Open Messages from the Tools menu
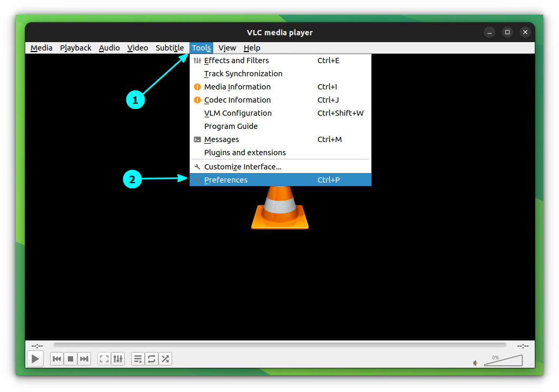559x392 pixels. pos(221,139)
